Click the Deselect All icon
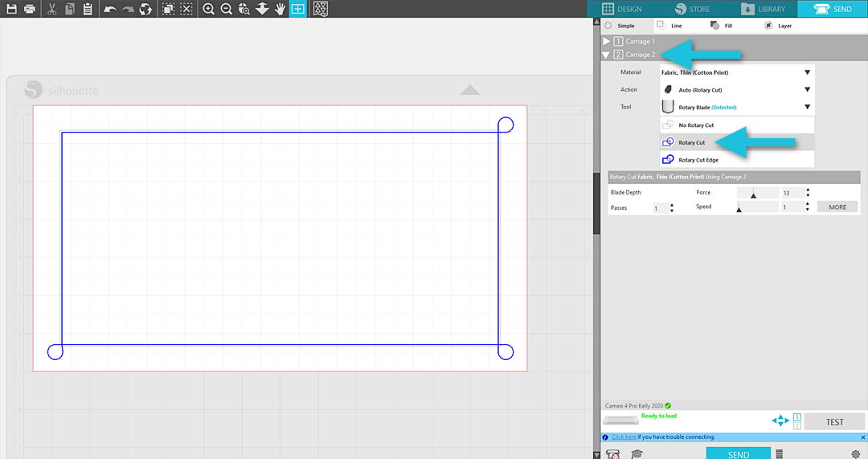Viewport: 868px width, 459px height. point(186,9)
